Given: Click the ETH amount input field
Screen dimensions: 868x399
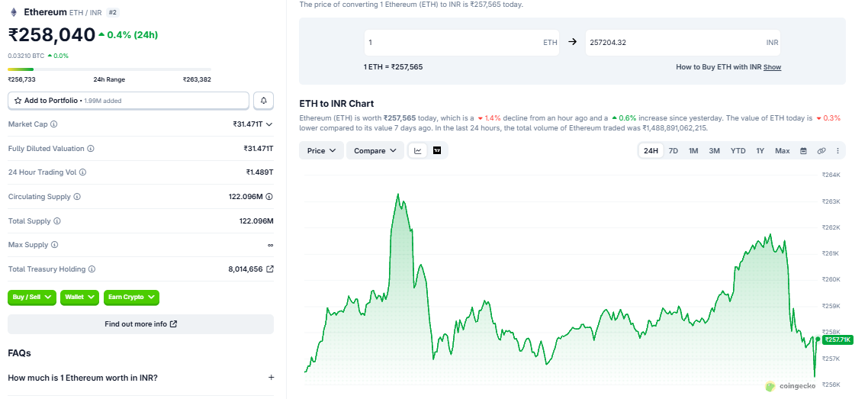Looking at the screenshot, I should click(461, 42).
